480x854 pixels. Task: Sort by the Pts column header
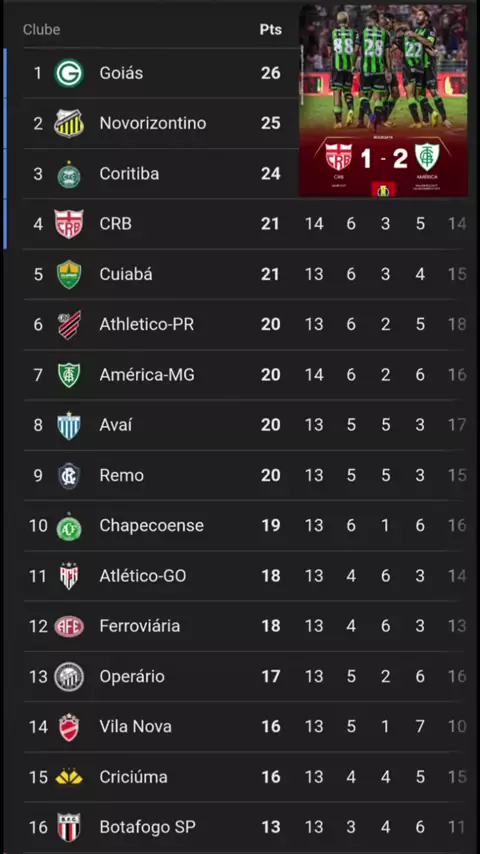pos(270,29)
